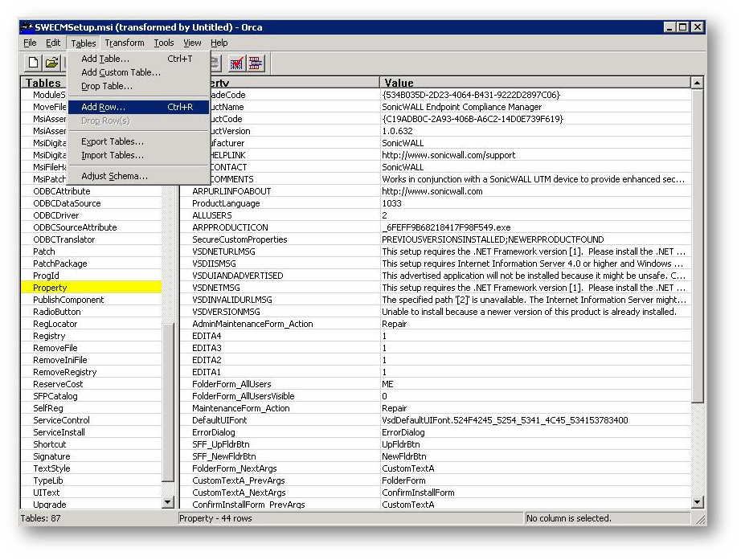The height and width of the screenshot is (560, 741).
Task: Click the Orca application icon in title bar
Action: click(27, 27)
